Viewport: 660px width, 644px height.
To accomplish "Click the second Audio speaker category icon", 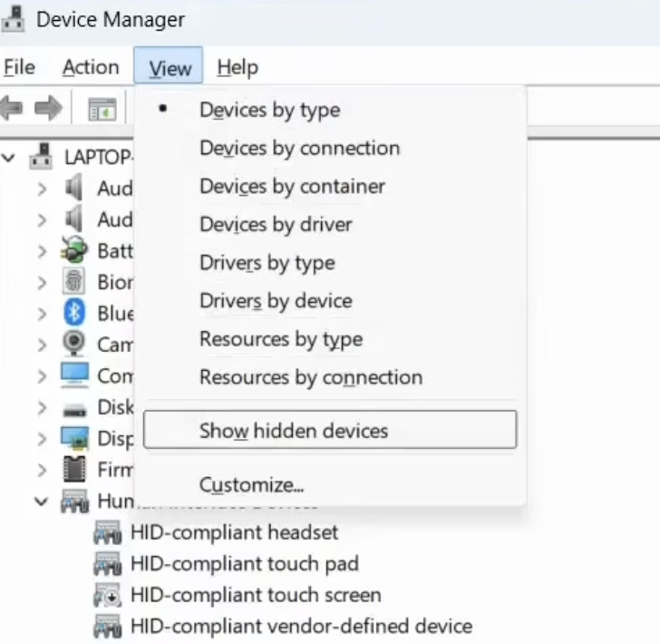I will [x=74, y=219].
